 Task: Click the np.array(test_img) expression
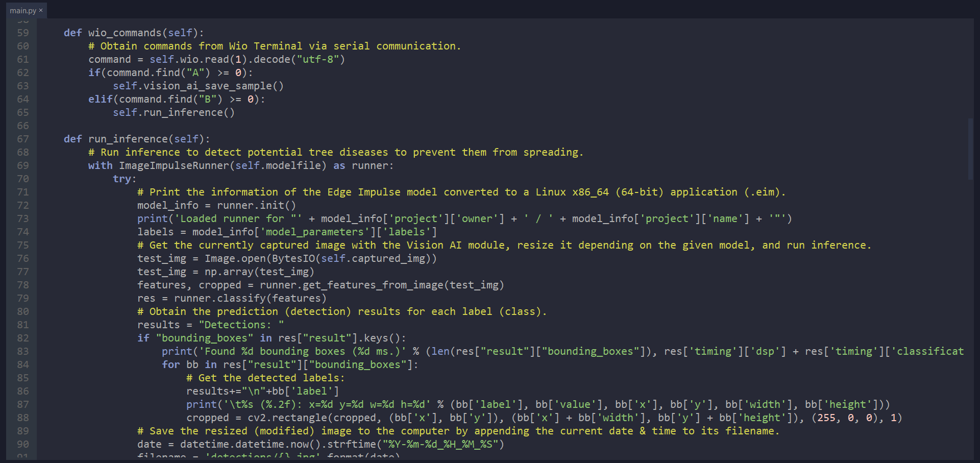click(x=259, y=272)
